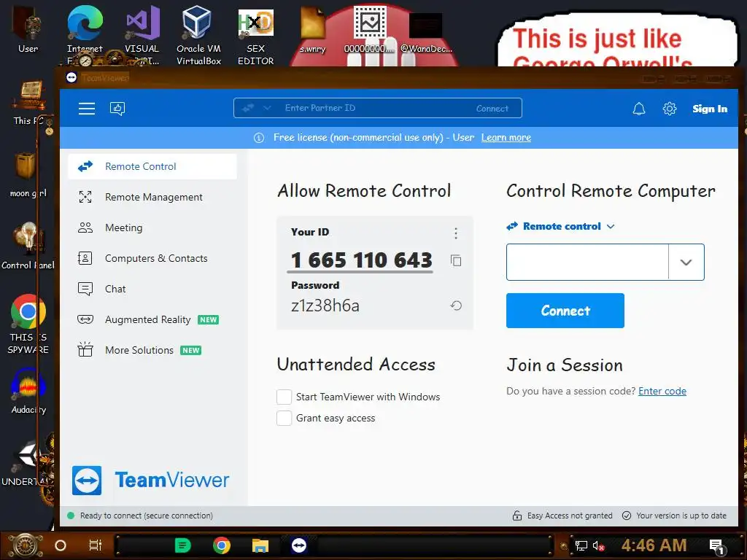Open Oracle VM VirtualBox desktop icon
Image resolution: width=747 pixels, height=560 pixels.
point(198,35)
